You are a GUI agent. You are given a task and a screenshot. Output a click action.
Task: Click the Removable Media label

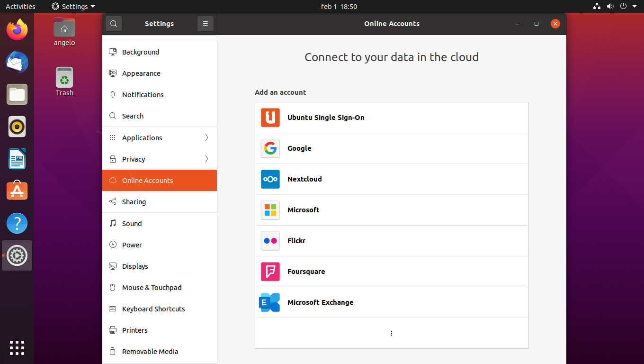150,352
